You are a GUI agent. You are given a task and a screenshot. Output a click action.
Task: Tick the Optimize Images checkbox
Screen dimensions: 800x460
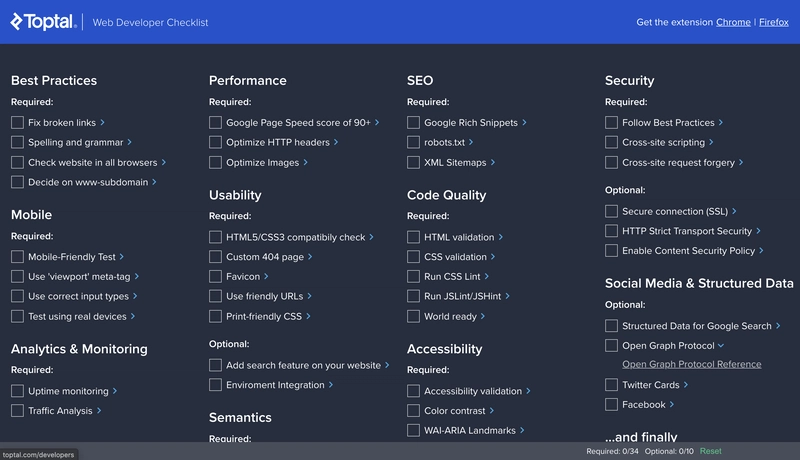(x=215, y=162)
